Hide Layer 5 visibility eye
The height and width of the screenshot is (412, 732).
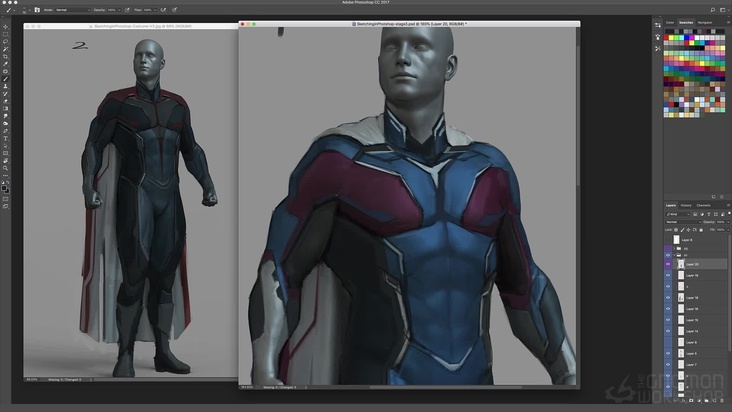668,354
